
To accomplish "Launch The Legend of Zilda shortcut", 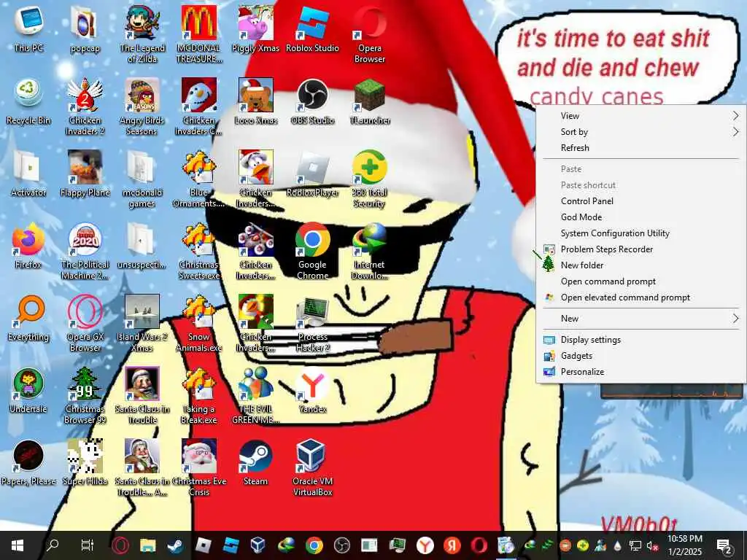I will click(x=142, y=34).
